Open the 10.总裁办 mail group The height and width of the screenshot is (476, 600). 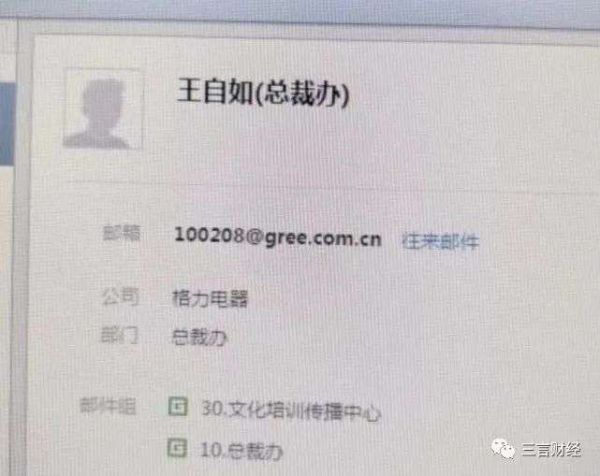[x=241, y=451]
